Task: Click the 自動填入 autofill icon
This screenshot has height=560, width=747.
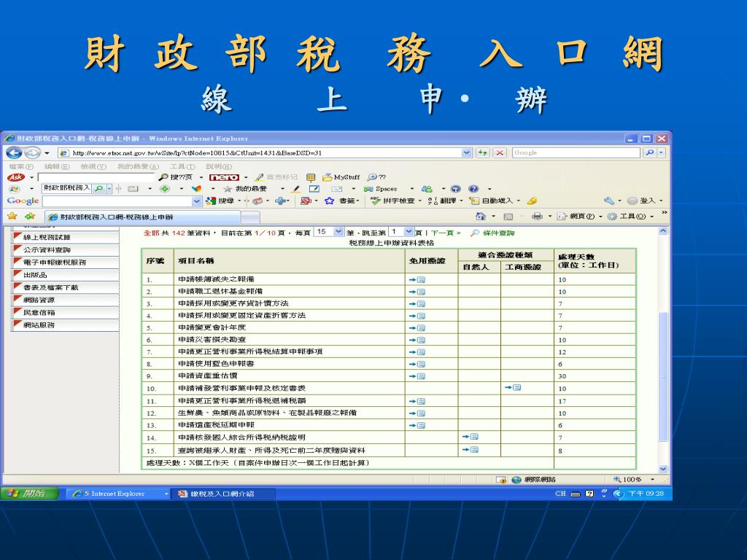Action: 474,201
